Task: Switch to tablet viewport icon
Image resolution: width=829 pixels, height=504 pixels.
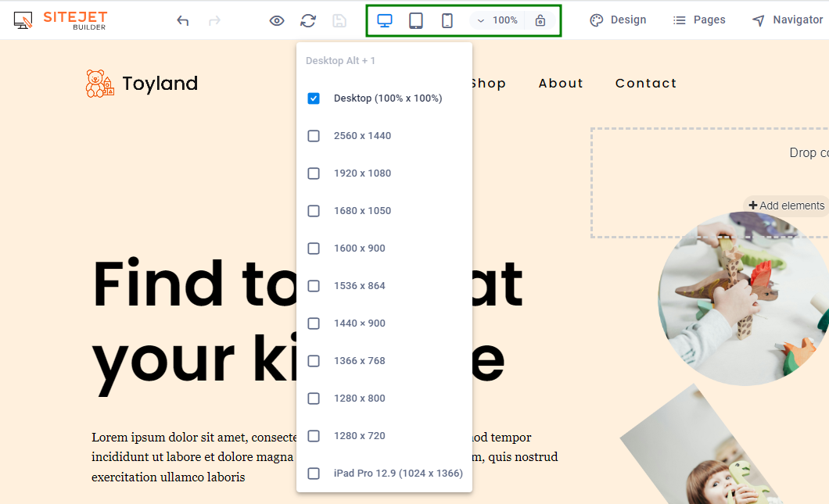Action: [416, 20]
